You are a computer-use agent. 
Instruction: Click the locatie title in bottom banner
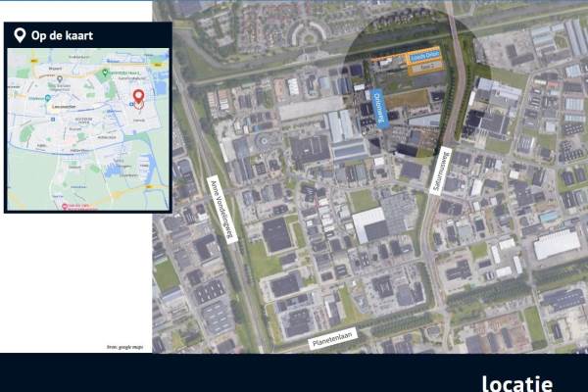point(516,381)
